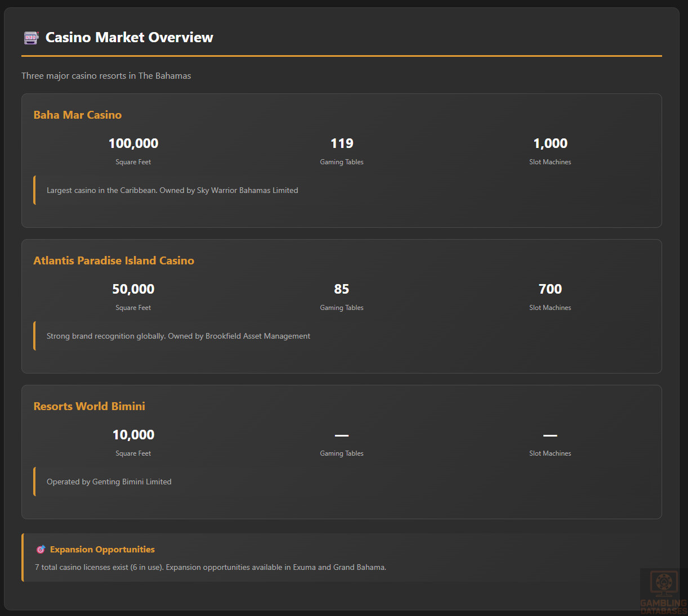Select the Casino Market Overview heading
The image size is (688, 616).
click(x=129, y=38)
